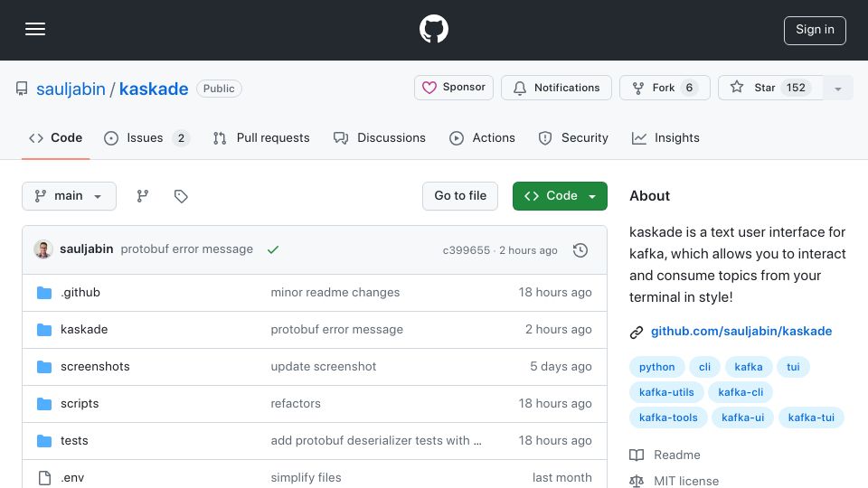Open the tests folder
The image size is (868, 488).
tap(74, 440)
